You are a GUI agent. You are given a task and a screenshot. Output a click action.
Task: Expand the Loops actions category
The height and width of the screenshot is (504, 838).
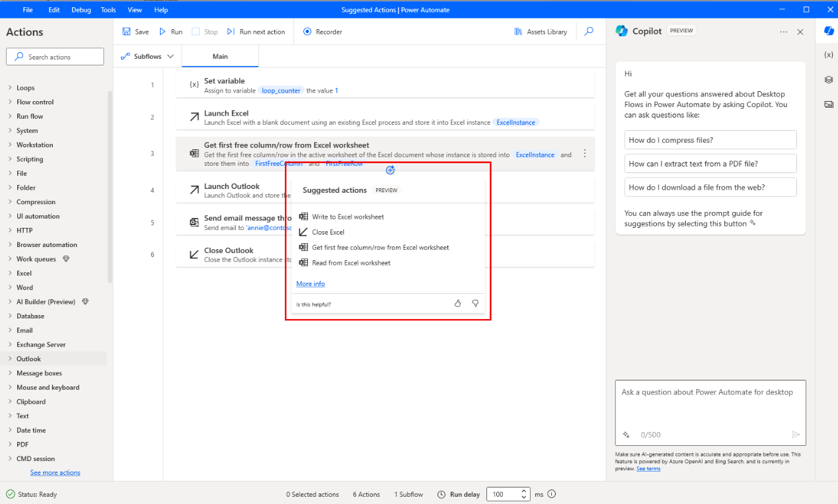click(24, 87)
